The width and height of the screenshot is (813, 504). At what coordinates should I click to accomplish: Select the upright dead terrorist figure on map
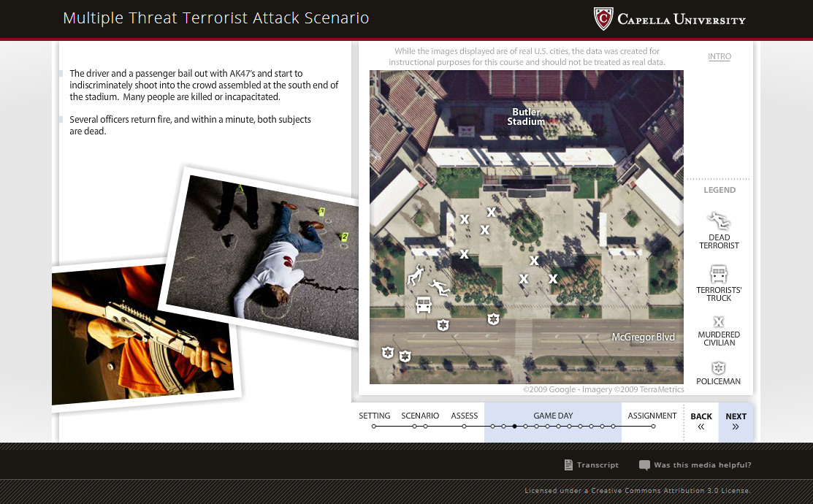pyautogui.click(x=416, y=275)
